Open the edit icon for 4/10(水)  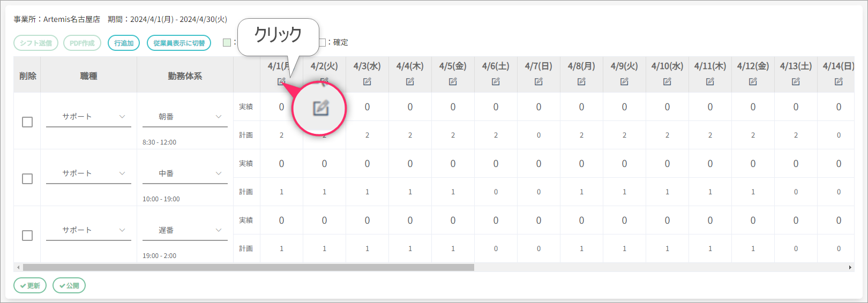coord(667,81)
